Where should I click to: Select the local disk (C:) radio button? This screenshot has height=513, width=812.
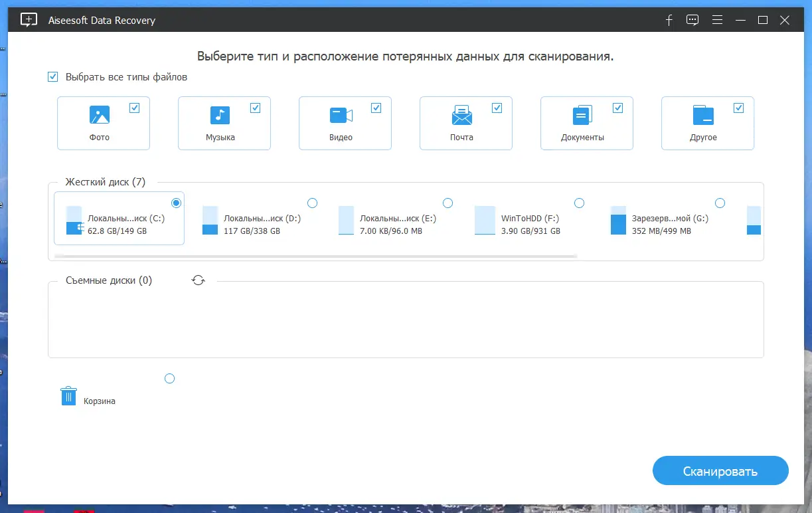tap(176, 203)
